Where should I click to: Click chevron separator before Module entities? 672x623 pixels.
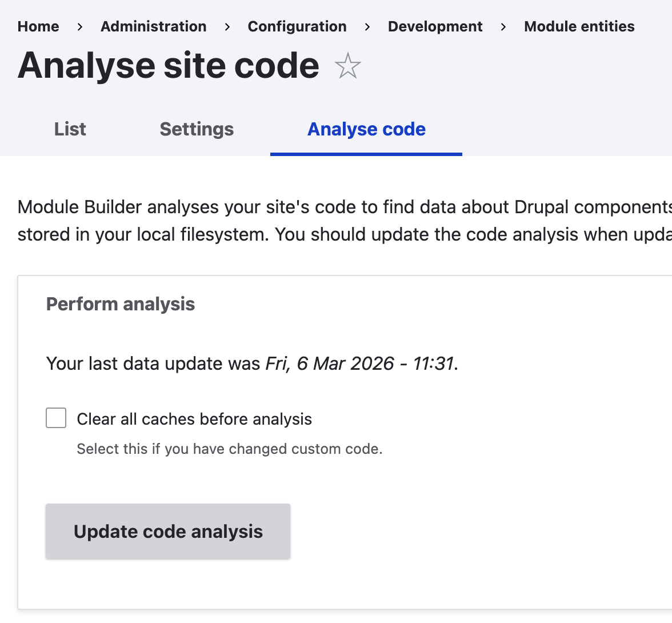pyautogui.click(x=503, y=27)
